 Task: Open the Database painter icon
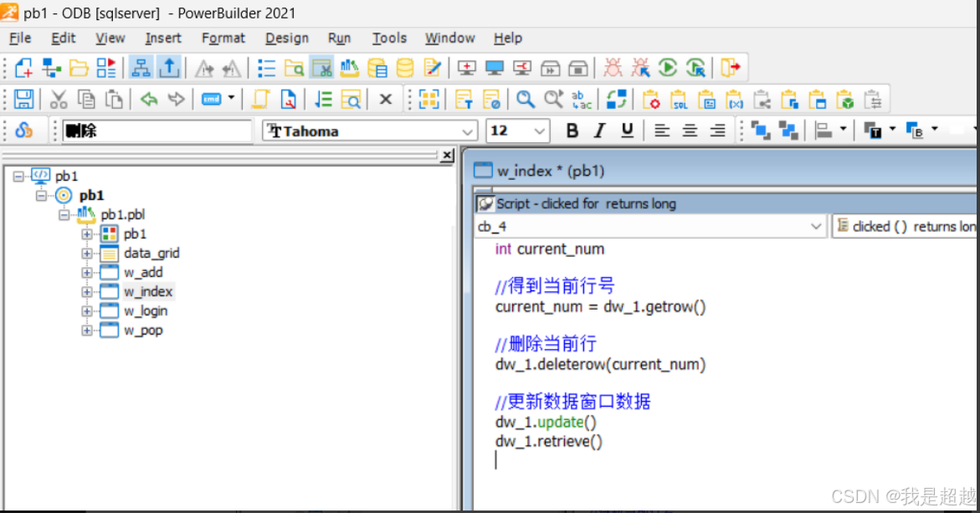tap(405, 68)
